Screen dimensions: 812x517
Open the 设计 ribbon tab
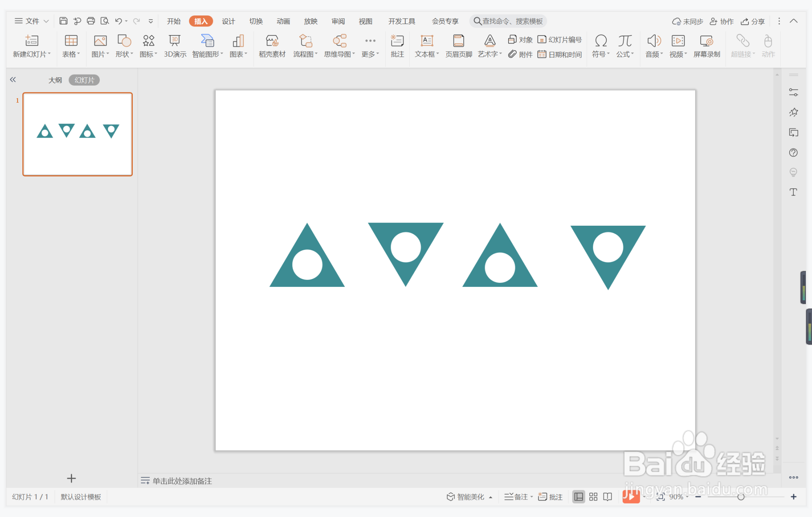click(x=228, y=21)
